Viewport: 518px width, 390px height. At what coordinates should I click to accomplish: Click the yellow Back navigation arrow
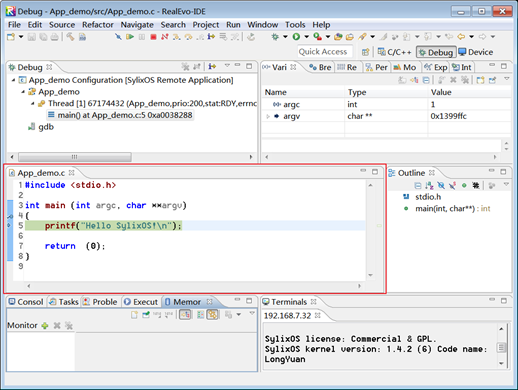(x=461, y=37)
